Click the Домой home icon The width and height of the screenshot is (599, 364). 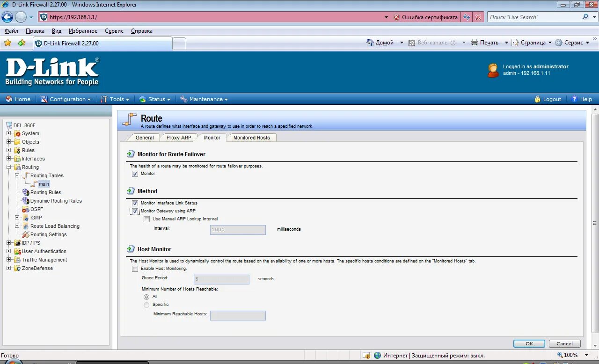(370, 43)
